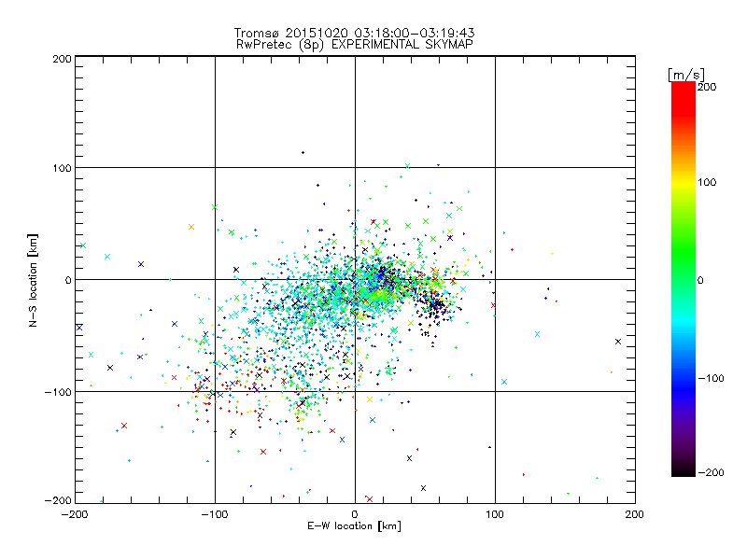Click the x-axis tick label '200'
747x560 pixels.
tap(635, 515)
